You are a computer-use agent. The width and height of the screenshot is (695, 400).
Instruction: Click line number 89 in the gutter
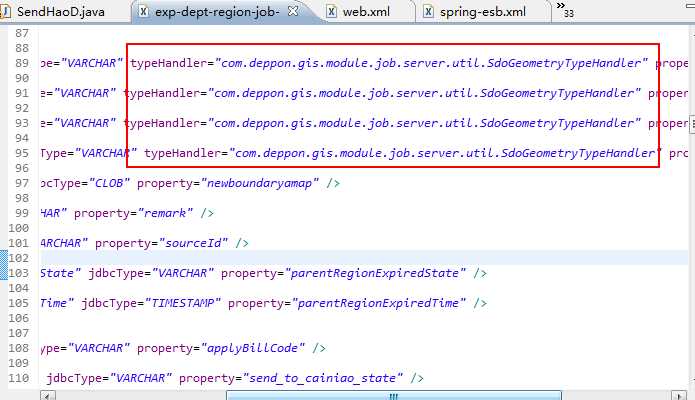click(x=22, y=63)
